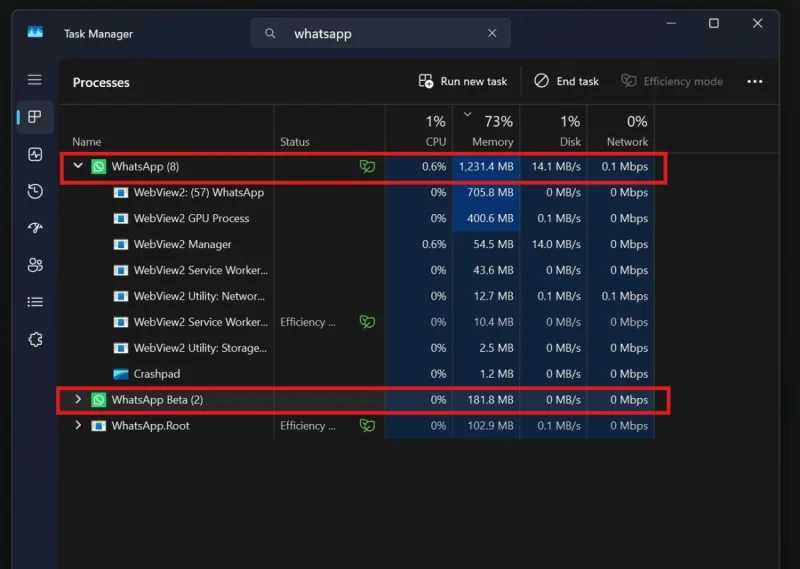Clear the whatsapp search text
The height and width of the screenshot is (569, 800).
coord(492,33)
